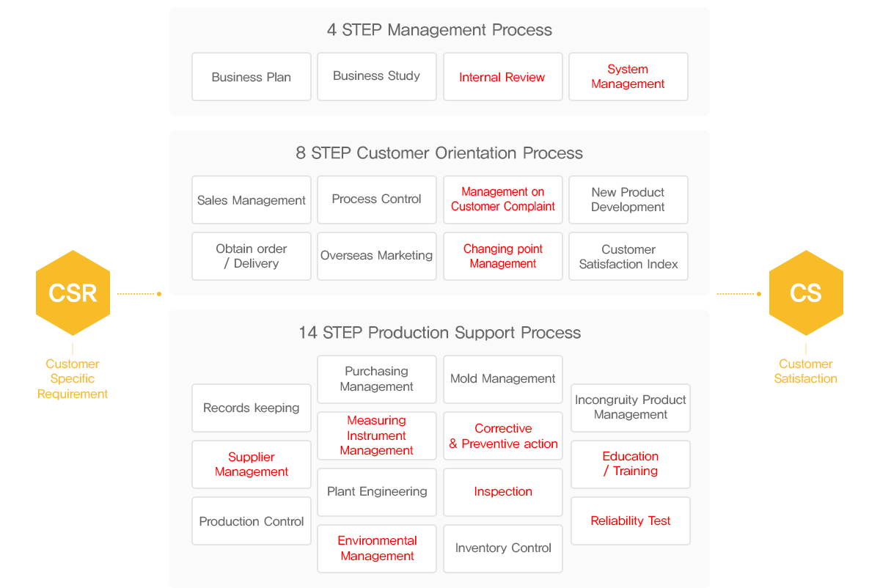
Task: Select New Product Development box
Action: [x=628, y=199]
